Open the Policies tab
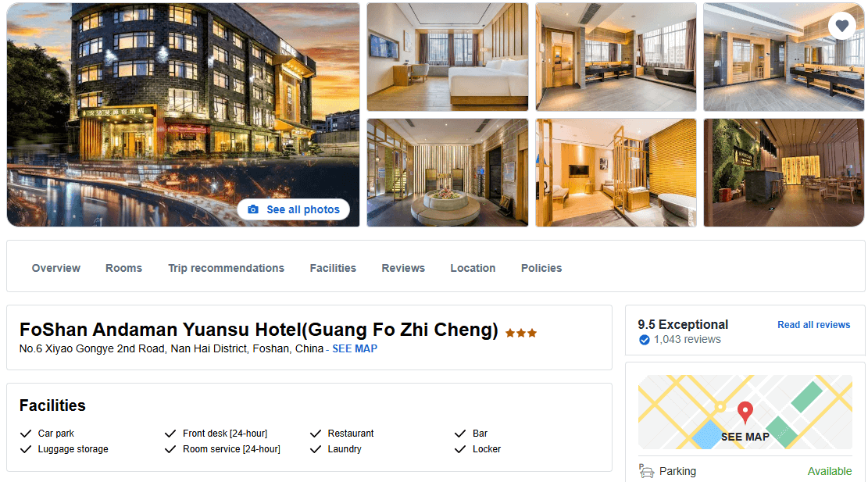This screenshot has width=868, height=482. (541, 268)
